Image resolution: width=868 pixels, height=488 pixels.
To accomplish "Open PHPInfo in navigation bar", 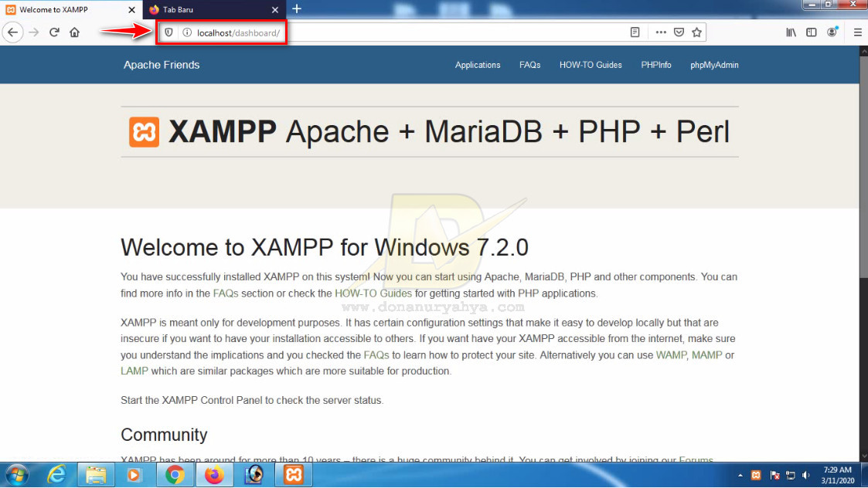I will [x=656, y=65].
